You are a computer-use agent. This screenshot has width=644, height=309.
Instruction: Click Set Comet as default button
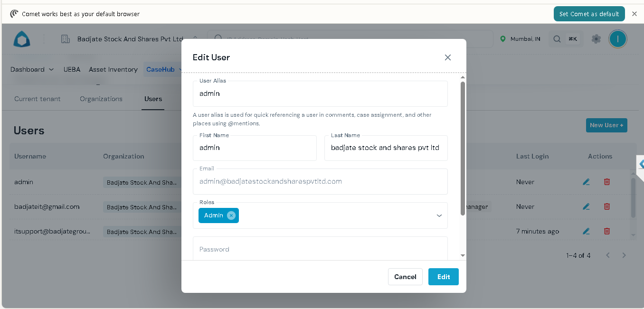[589, 14]
